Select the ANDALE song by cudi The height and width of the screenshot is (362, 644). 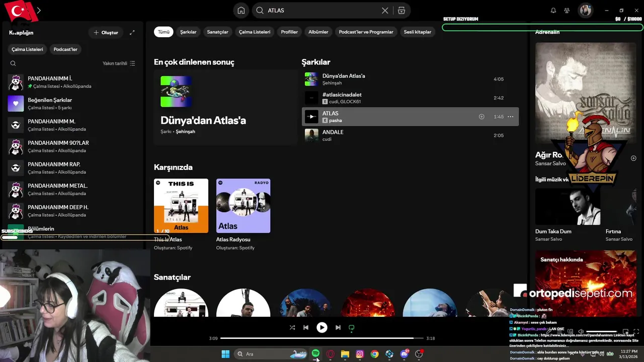coord(410,135)
